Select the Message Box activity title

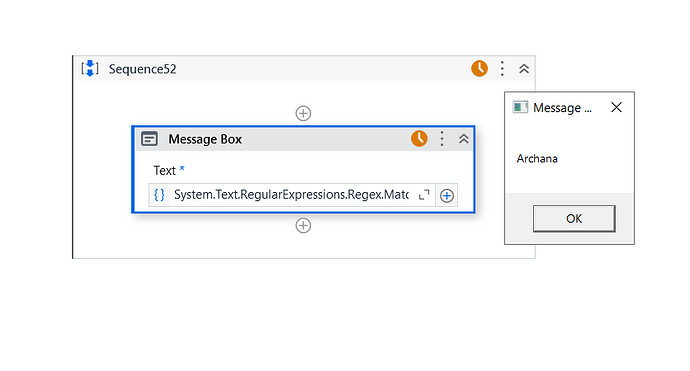point(205,139)
